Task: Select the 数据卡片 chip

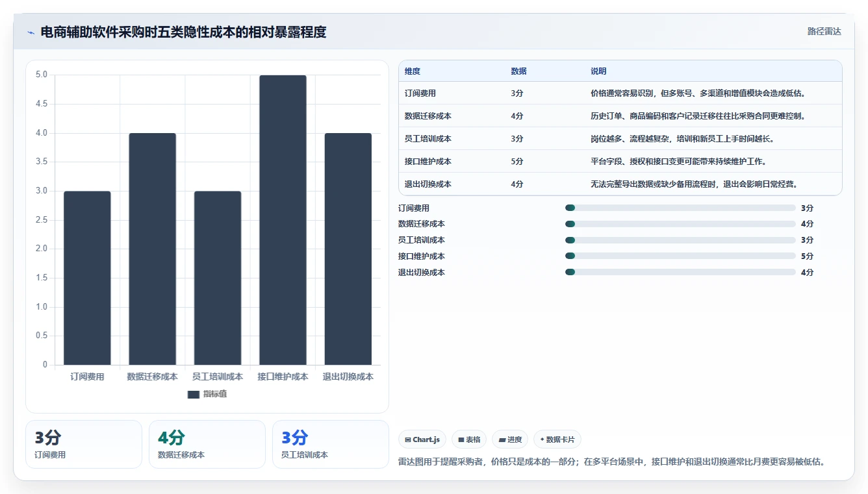Action: click(x=557, y=439)
